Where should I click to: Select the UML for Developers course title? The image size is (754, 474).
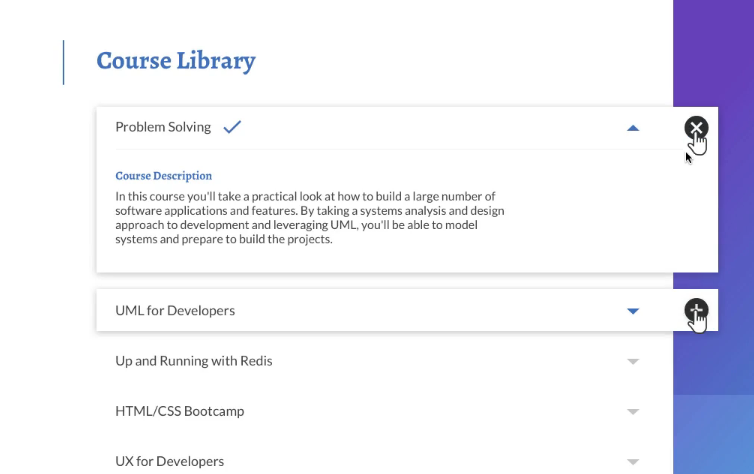[x=175, y=311]
